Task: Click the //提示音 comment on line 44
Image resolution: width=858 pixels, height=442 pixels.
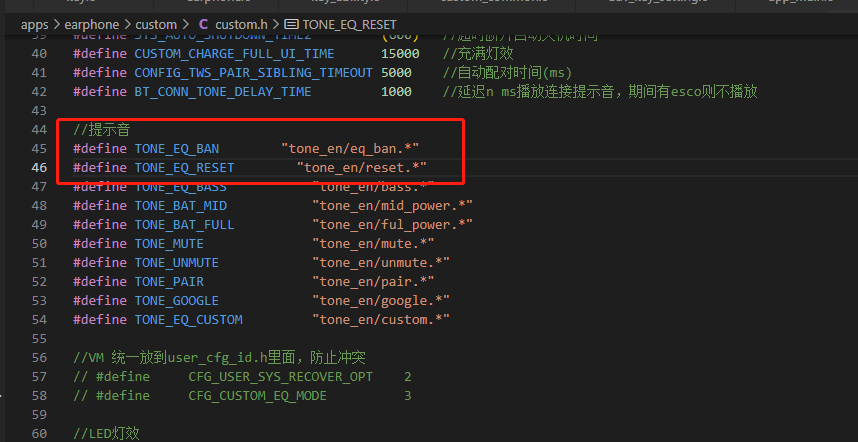Action: [101, 130]
